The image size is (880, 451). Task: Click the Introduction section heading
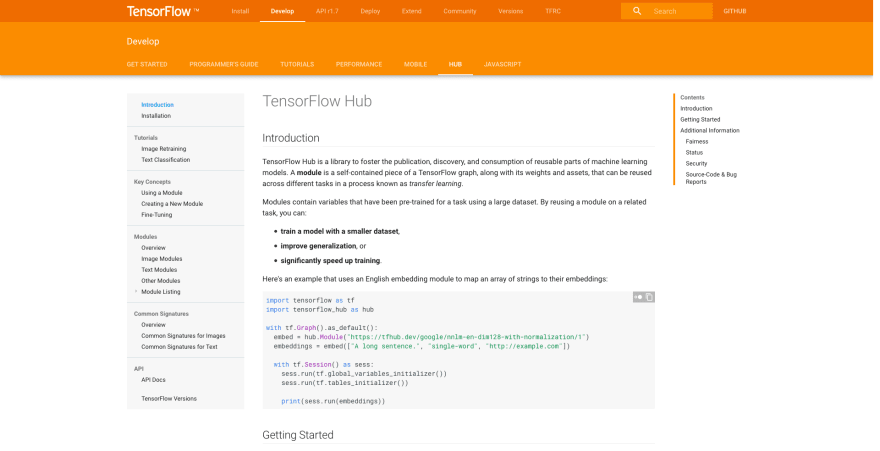click(x=291, y=138)
